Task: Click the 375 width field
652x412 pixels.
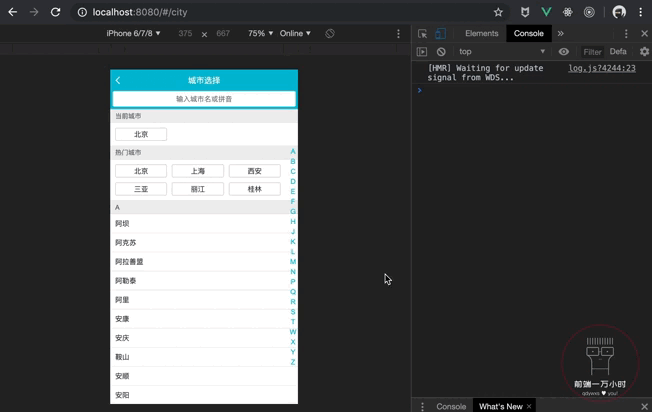Action: coord(185,33)
